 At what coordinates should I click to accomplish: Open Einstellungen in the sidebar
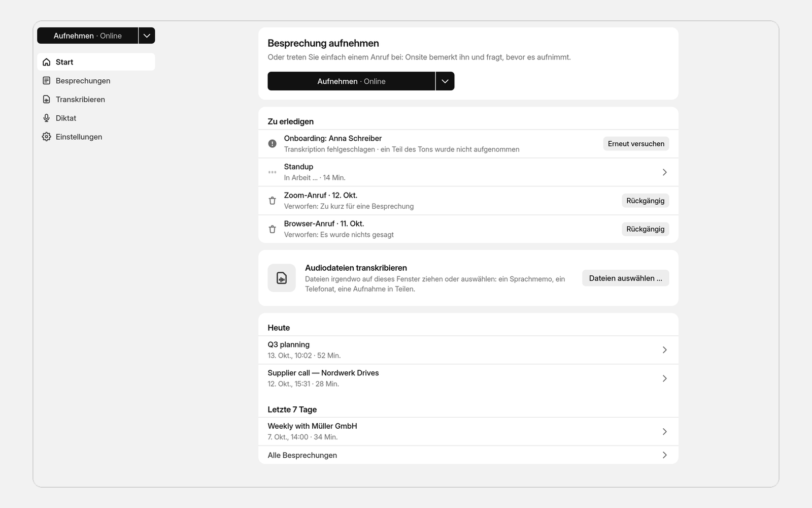click(x=96, y=137)
